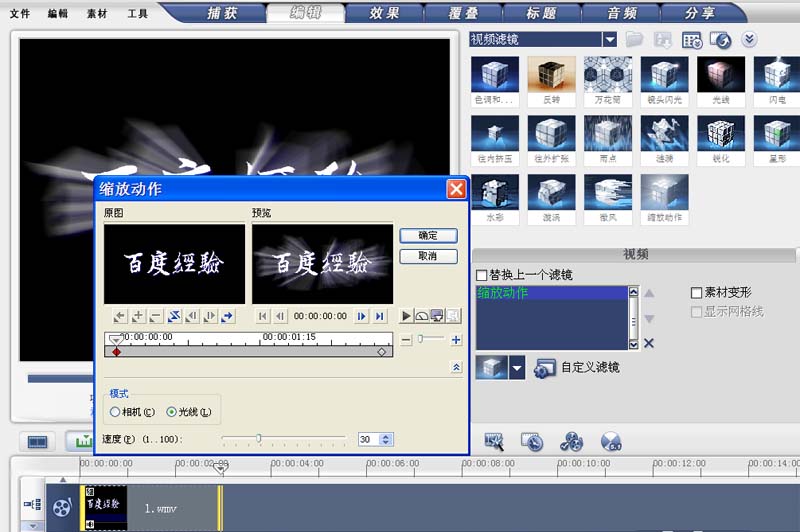Go to next keyframe in dialog
The width and height of the screenshot is (800, 532).
tap(228, 316)
